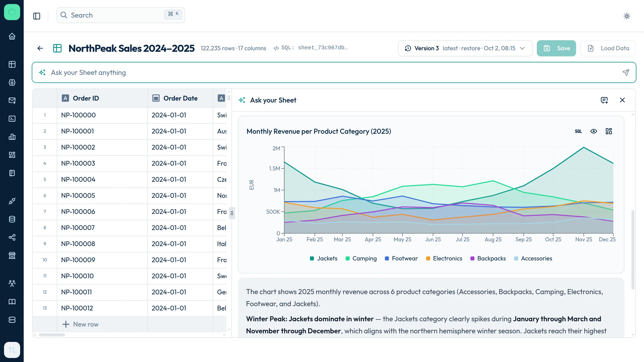
Task: Click the Nov 25 axis label
Action: tap(584, 239)
